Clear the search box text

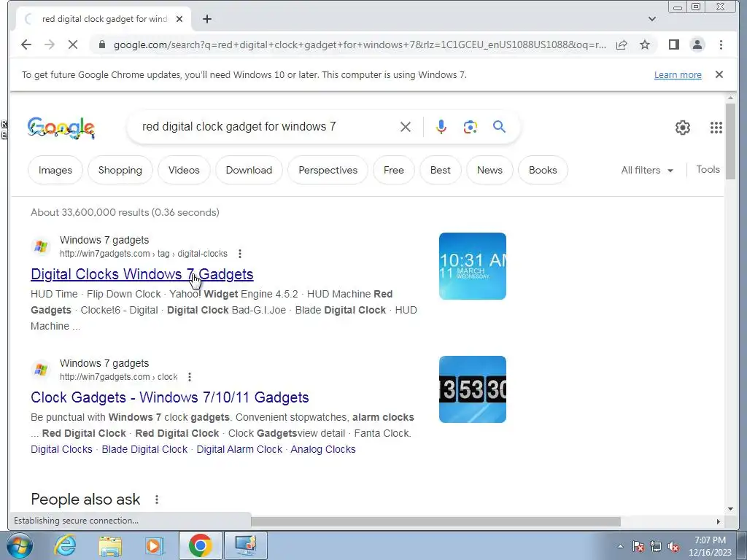pyautogui.click(x=406, y=127)
